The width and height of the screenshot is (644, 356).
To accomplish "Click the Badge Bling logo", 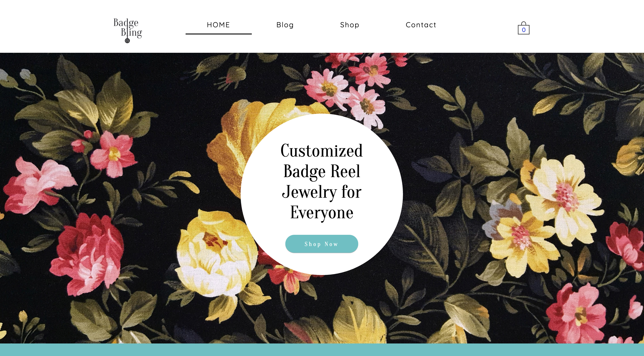I will [128, 30].
